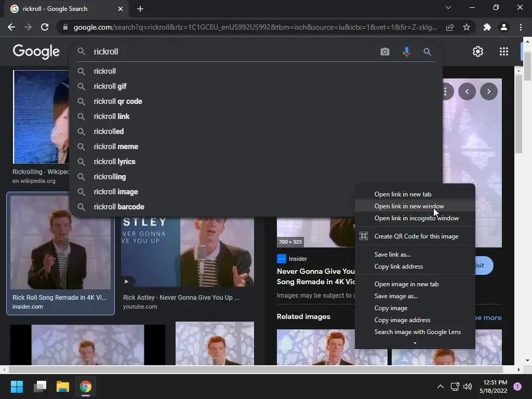Click the Google logo

(36, 51)
